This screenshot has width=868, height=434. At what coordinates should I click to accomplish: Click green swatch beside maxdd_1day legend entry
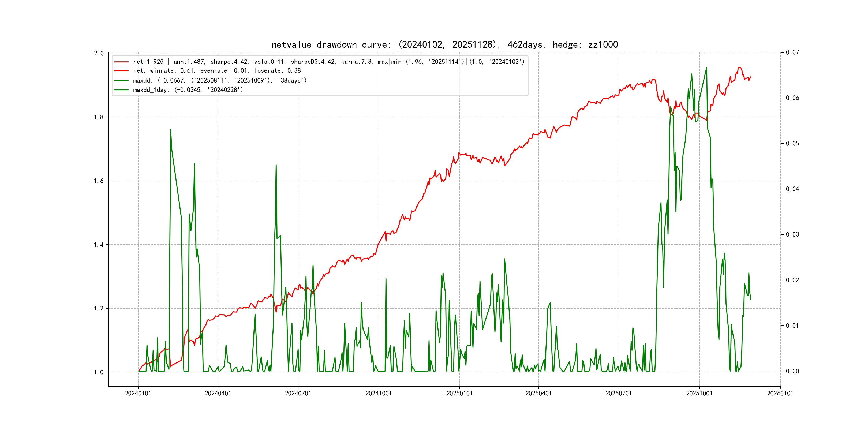[121, 90]
